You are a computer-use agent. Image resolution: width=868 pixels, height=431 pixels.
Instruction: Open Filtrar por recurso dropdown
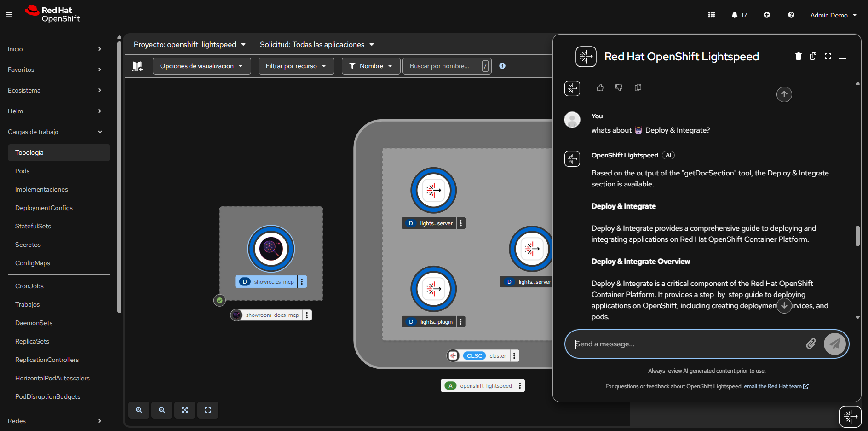pos(296,66)
